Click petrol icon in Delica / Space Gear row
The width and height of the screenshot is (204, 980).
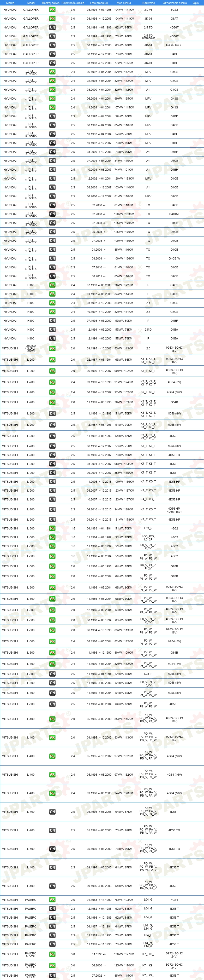[x=52, y=348]
